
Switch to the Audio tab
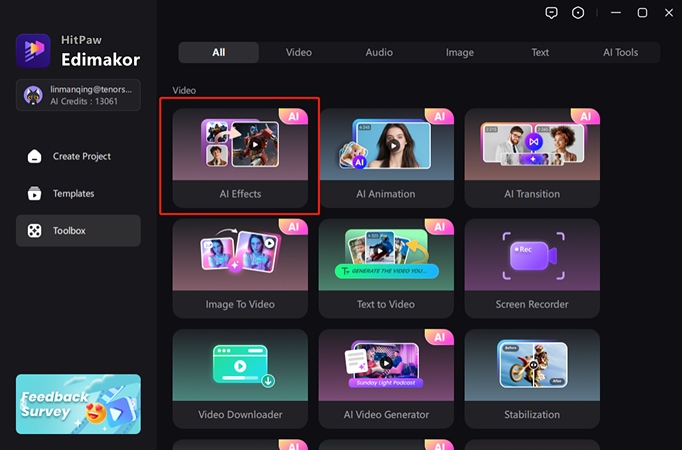pos(379,53)
